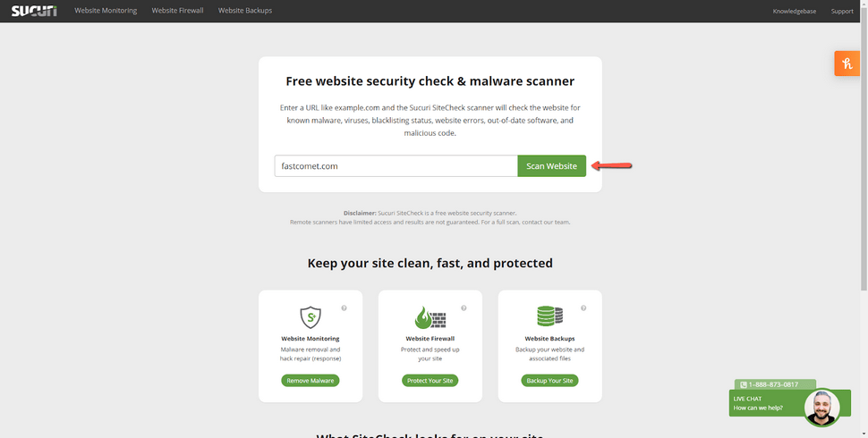Open the orange Honey extension icon
868x438 pixels.
point(847,63)
